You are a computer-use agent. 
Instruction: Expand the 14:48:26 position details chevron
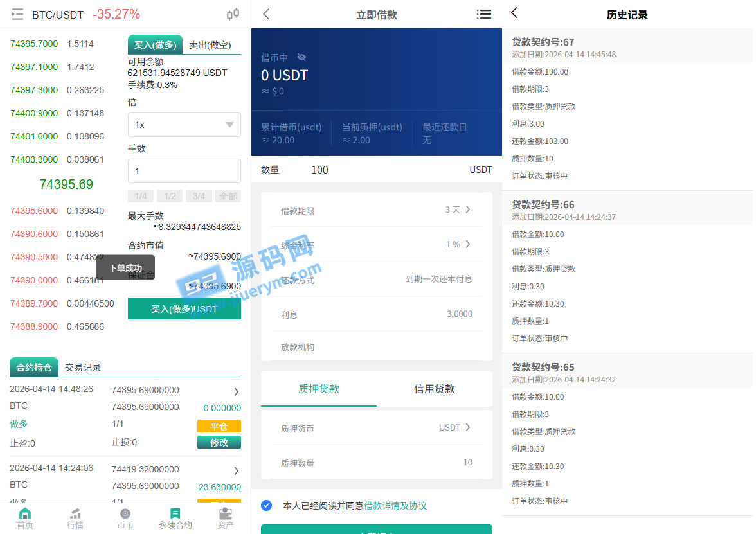[237, 392]
